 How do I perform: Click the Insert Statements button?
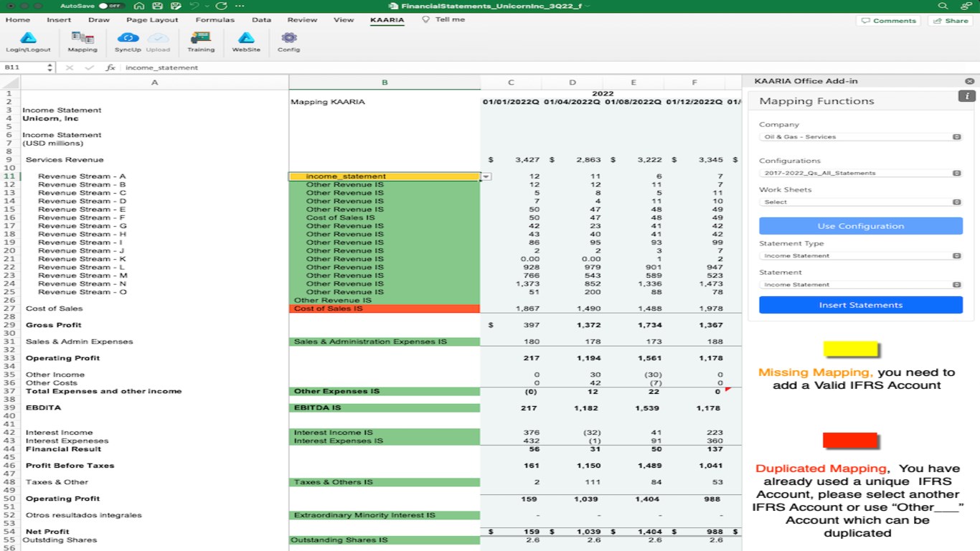coord(861,305)
